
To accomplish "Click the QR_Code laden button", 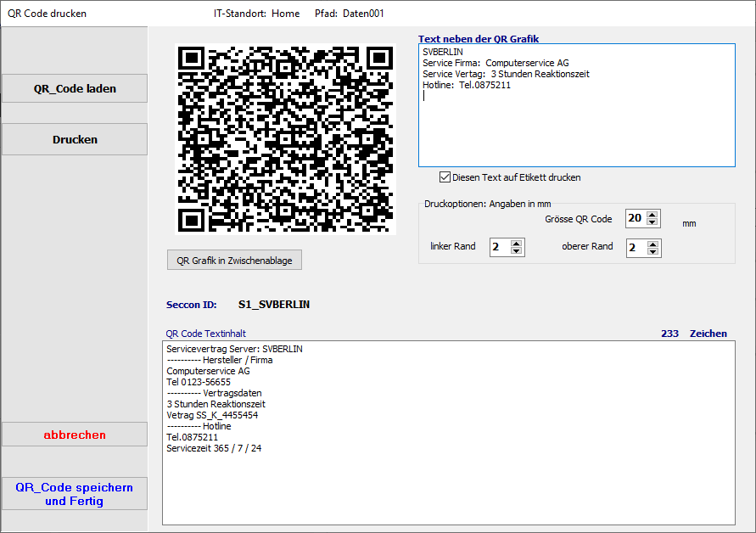I will pos(75,88).
